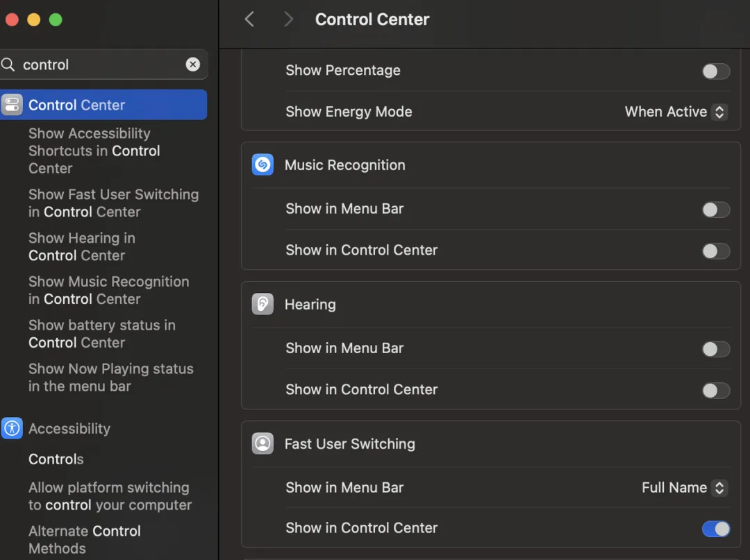Click the search magnifying glass icon

[x=8, y=65]
